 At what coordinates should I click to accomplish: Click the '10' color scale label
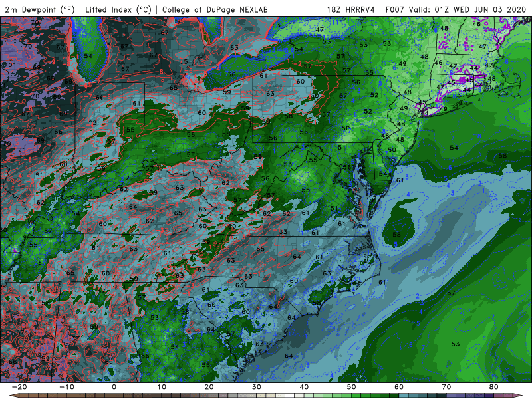(162, 387)
